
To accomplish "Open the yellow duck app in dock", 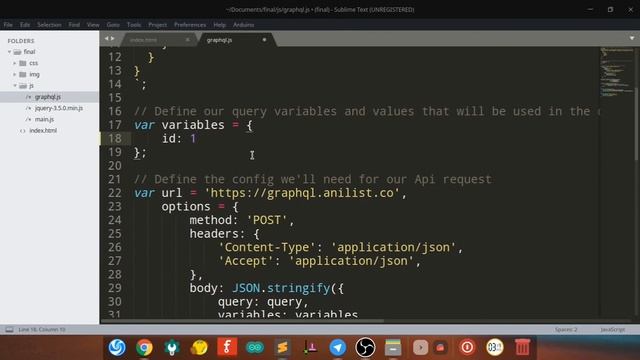I will [200, 347].
